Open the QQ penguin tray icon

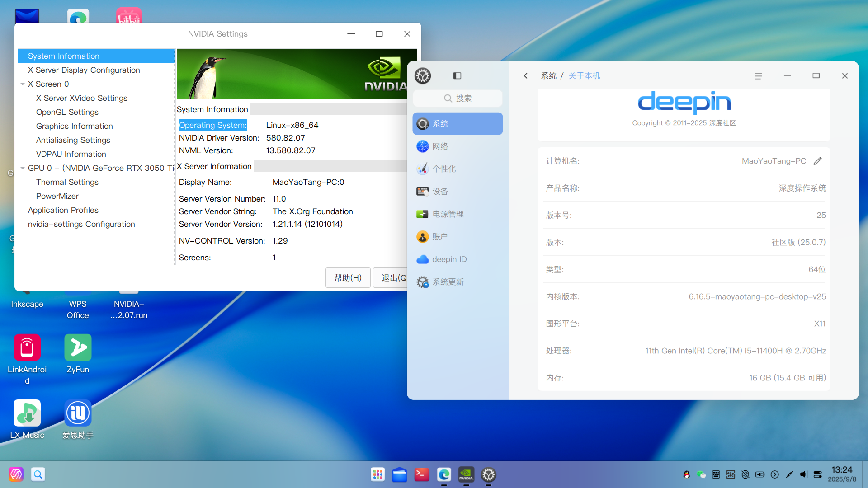click(686, 474)
